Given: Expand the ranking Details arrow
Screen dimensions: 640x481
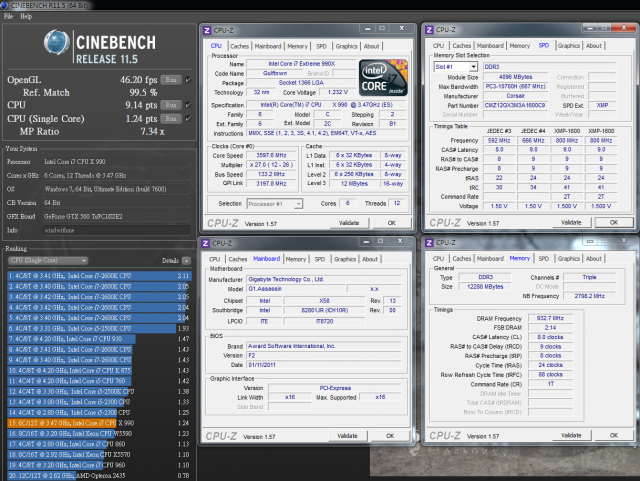Looking at the screenshot, I should click(187, 261).
